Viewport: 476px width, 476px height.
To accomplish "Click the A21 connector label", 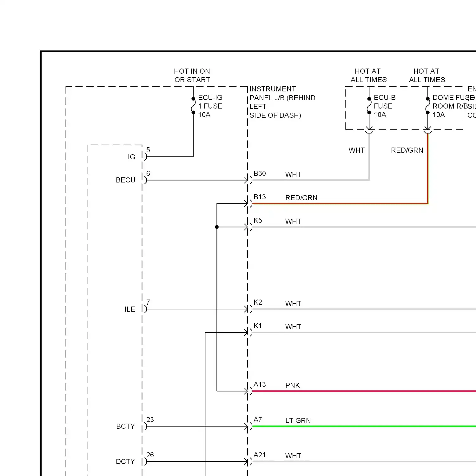I will (260, 455).
